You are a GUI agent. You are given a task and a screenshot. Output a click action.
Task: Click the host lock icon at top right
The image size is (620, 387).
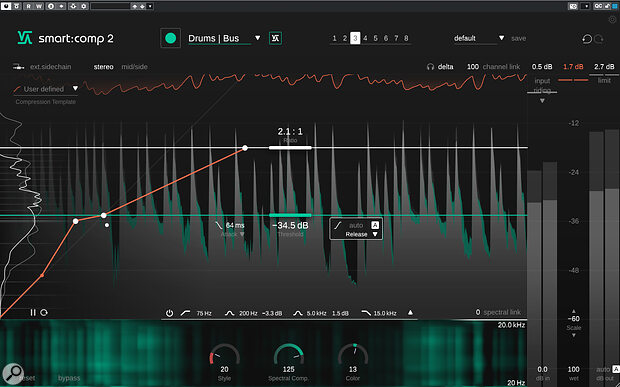pyautogui.click(x=607, y=6)
